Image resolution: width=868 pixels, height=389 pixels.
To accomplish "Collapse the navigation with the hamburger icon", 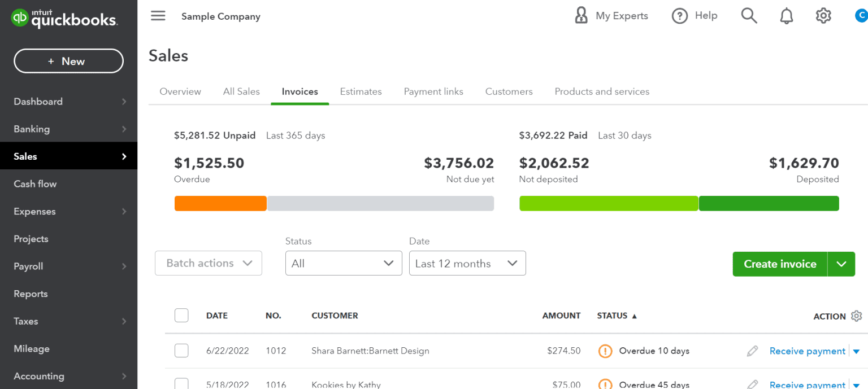I will (x=158, y=16).
